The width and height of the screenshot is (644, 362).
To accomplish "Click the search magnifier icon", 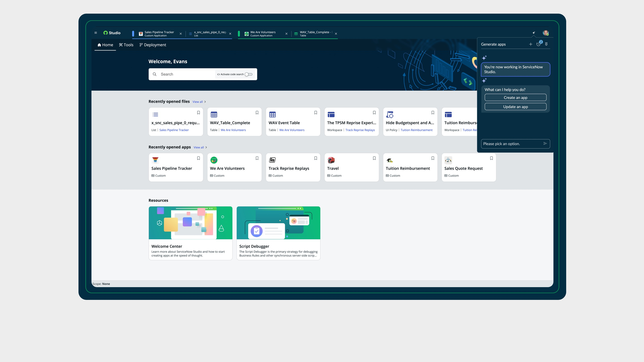I will coord(155,74).
